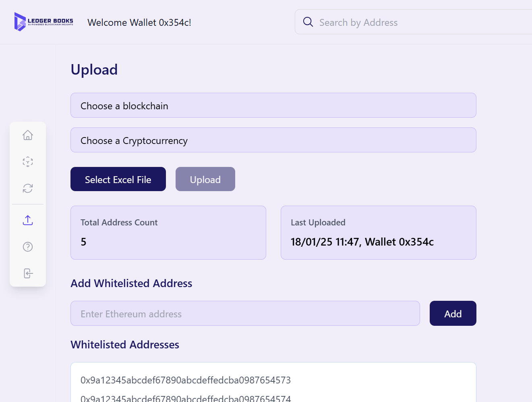Click the Ledger Books logo

43,22
